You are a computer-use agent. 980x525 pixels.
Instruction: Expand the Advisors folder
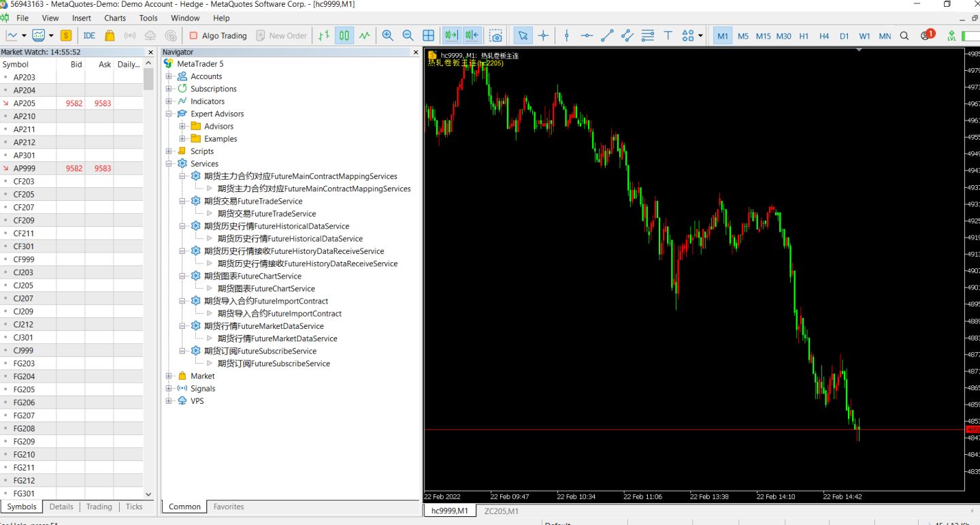pyautogui.click(x=182, y=126)
